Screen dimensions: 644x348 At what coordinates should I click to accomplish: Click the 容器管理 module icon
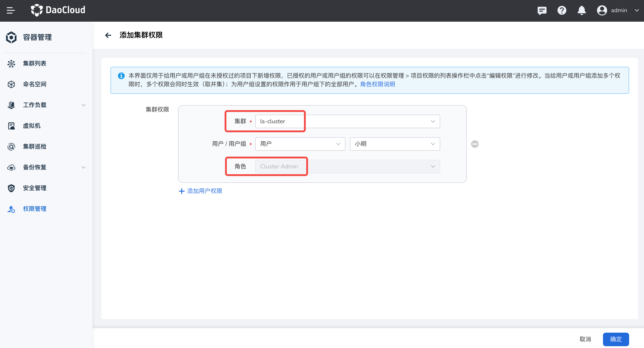[x=11, y=37]
